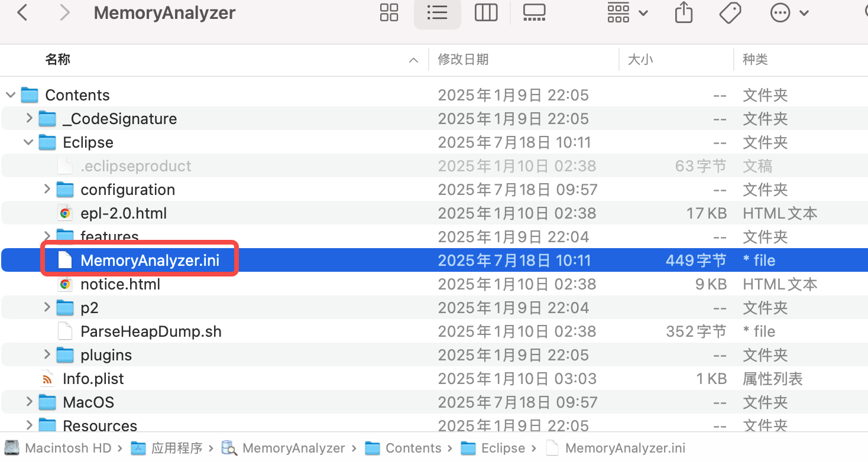Toggle sort order arrow in 名称 column
868x462 pixels.
coord(413,60)
